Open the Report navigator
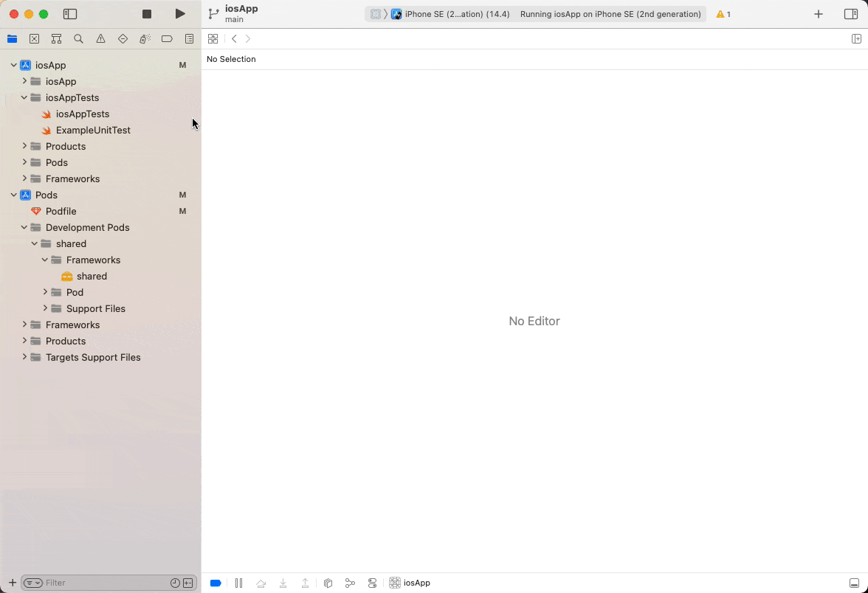 (x=189, y=38)
